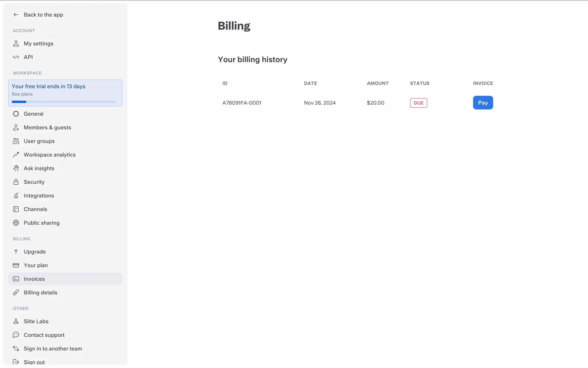Open My settings page

38,44
